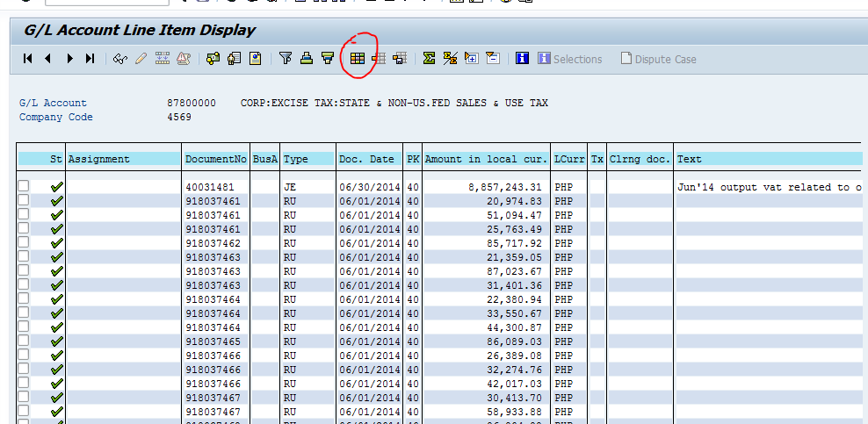
Task: Click the yellow document overview icon
Action: coord(255,58)
